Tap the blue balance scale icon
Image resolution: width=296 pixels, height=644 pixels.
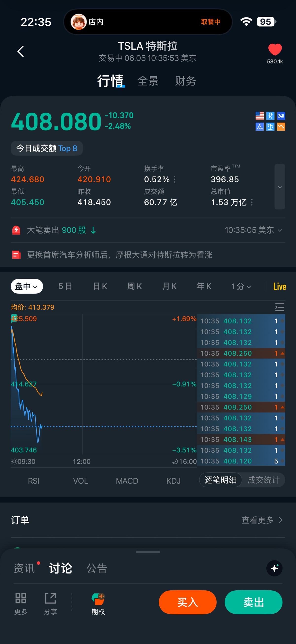[x=270, y=126]
